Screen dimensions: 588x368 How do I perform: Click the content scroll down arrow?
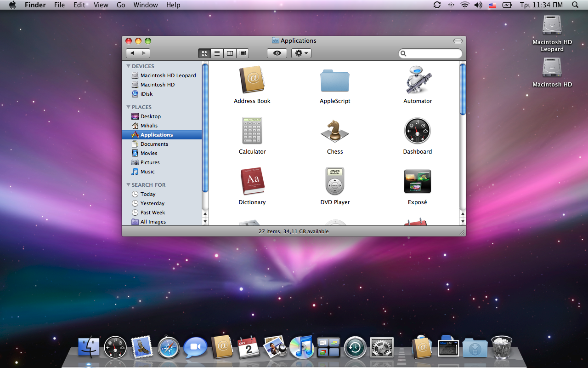click(463, 222)
